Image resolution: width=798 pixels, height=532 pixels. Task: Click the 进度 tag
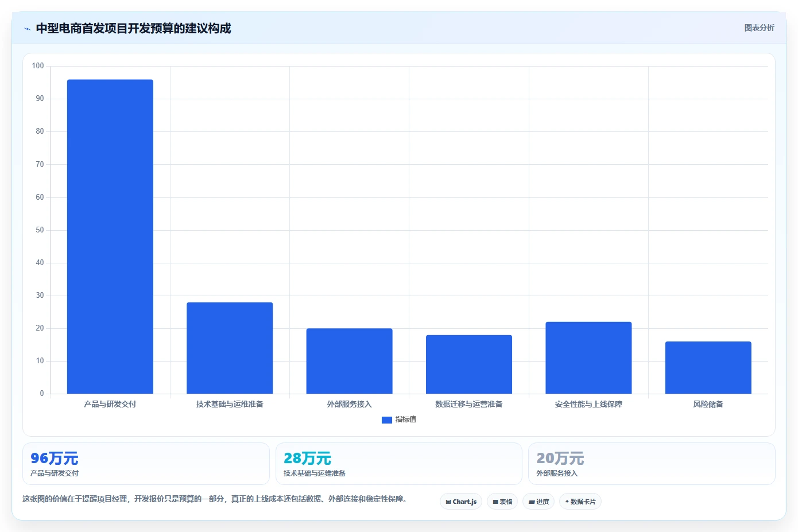pos(539,502)
